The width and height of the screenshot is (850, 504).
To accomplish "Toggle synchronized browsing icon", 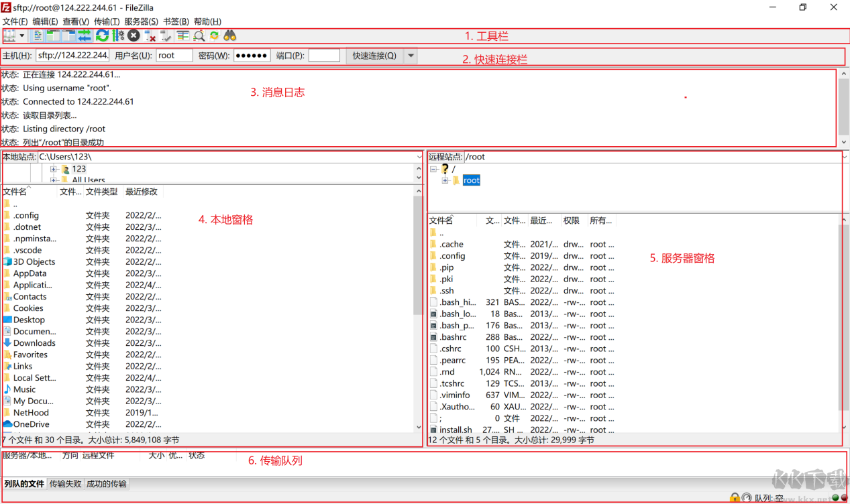I will pos(214,36).
